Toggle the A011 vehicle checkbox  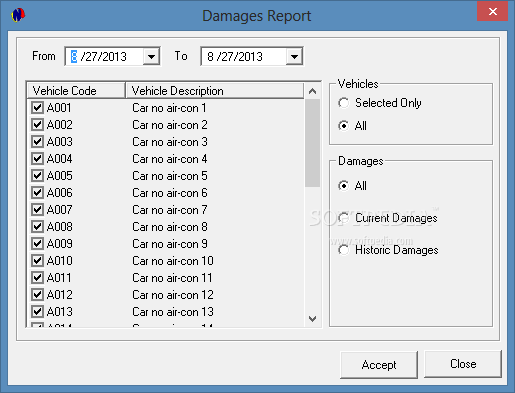coord(37,278)
